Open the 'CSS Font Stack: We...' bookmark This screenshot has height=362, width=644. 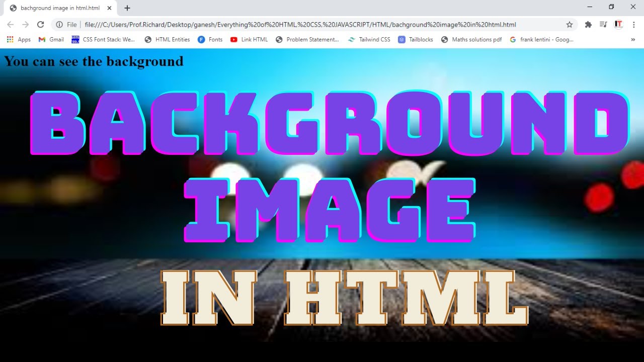tap(104, 39)
